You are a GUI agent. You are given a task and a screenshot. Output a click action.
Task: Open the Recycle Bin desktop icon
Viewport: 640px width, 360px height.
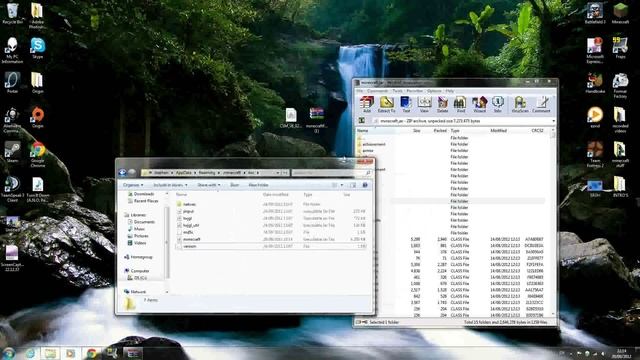[x=12, y=13]
